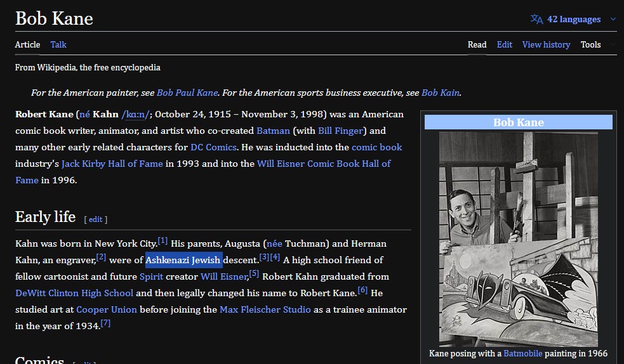Open the DC Comics link
Image resolution: width=624 pixels, height=364 pixels.
213,147
